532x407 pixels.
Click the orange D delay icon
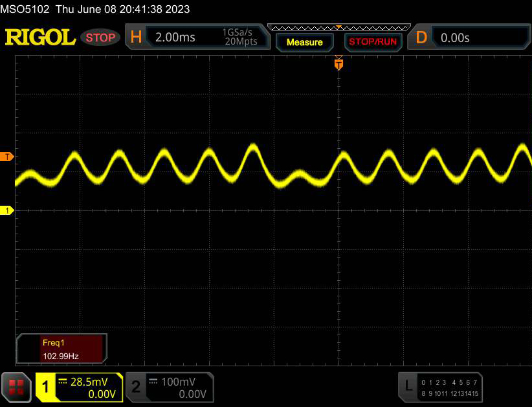(x=421, y=38)
